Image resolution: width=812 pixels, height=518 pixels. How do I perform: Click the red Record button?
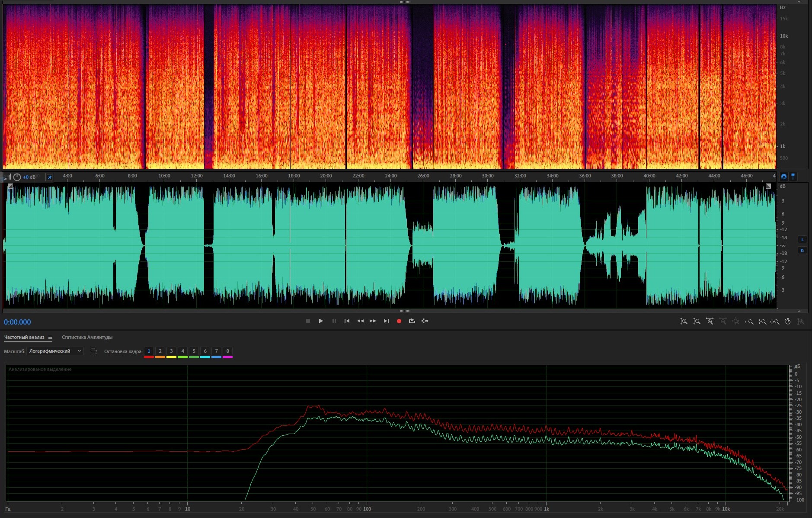click(x=399, y=321)
